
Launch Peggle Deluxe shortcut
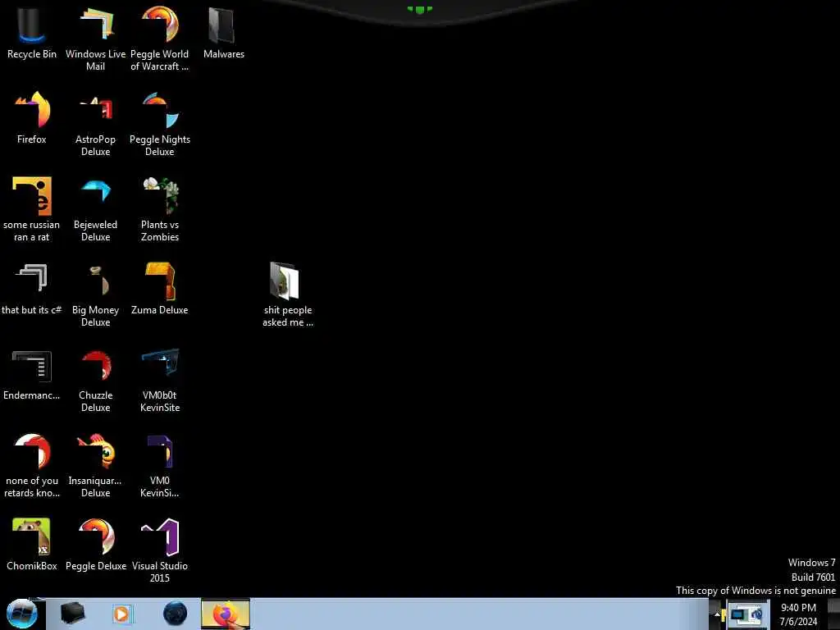[95, 545]
